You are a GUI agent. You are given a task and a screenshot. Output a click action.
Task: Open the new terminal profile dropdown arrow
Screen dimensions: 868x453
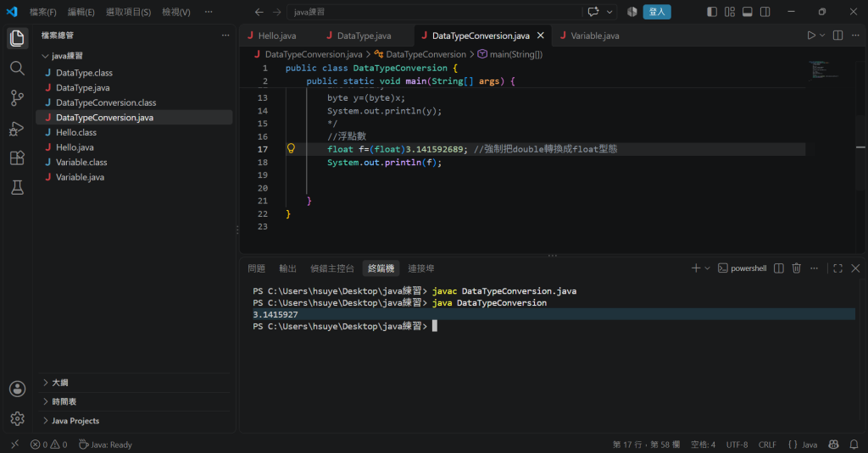(x=707, y=268)
